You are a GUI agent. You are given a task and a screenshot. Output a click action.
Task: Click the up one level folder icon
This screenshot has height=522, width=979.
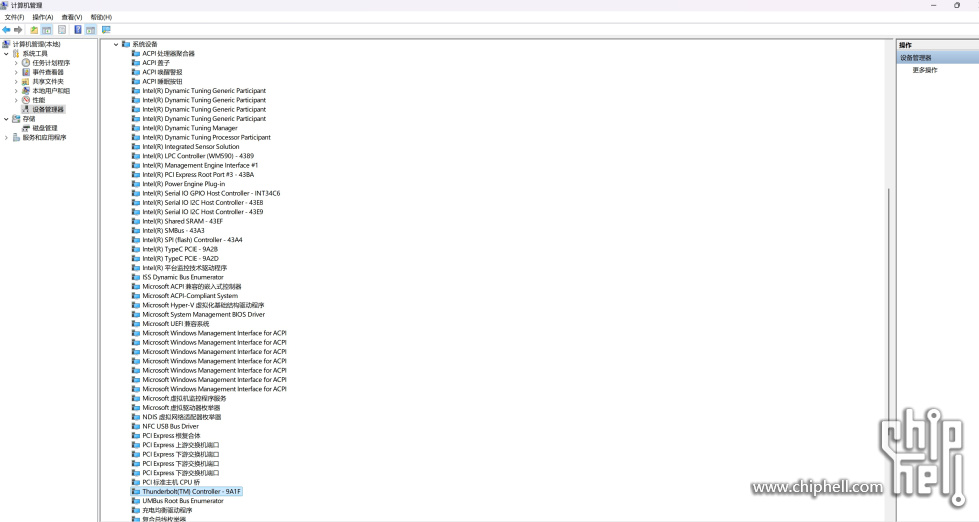pyautogui.click(x=34, y=30)
